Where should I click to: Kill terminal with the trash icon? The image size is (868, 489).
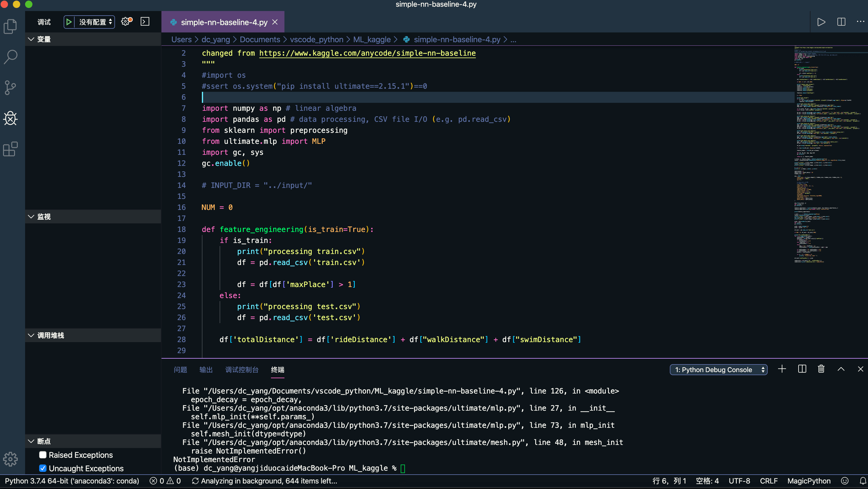coord(821,369)
